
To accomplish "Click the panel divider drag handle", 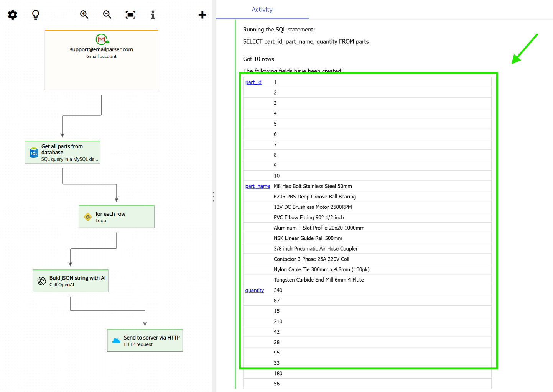I will tap(213, 197).
